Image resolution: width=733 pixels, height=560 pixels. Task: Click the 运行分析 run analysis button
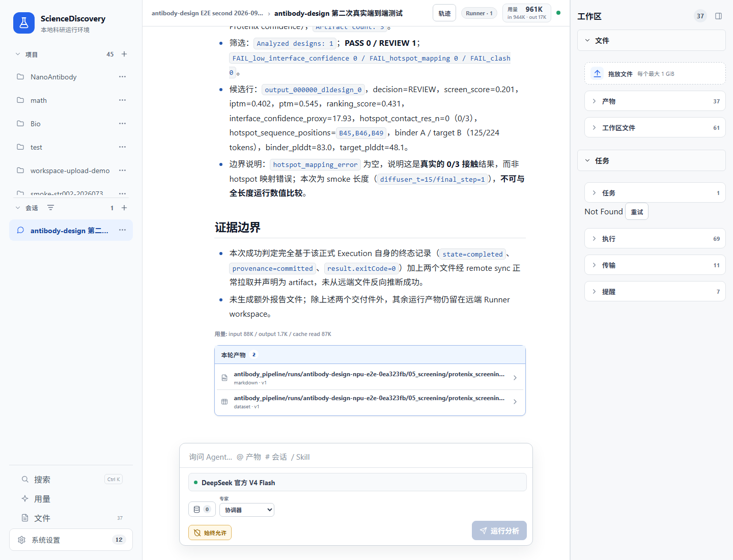(499, 530)
